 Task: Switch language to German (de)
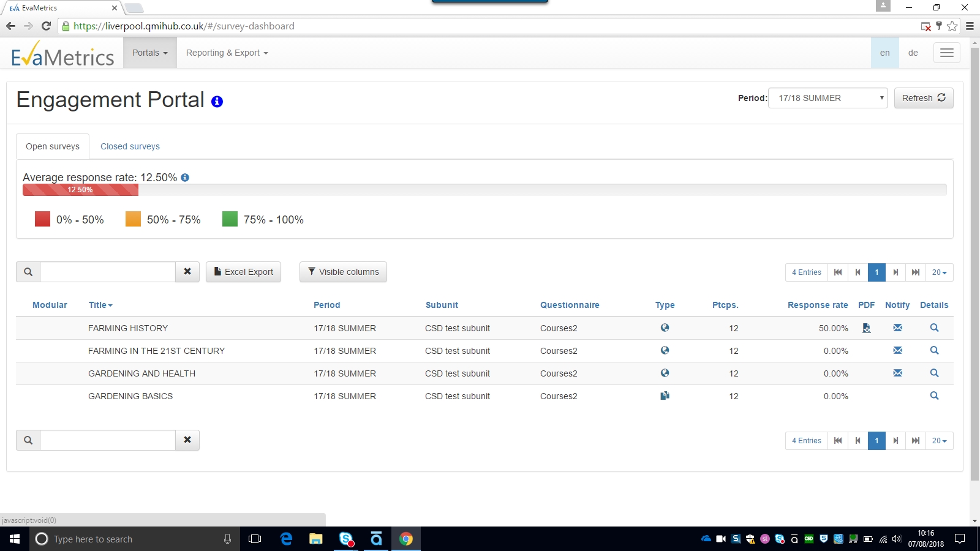(x=913, y=53)
